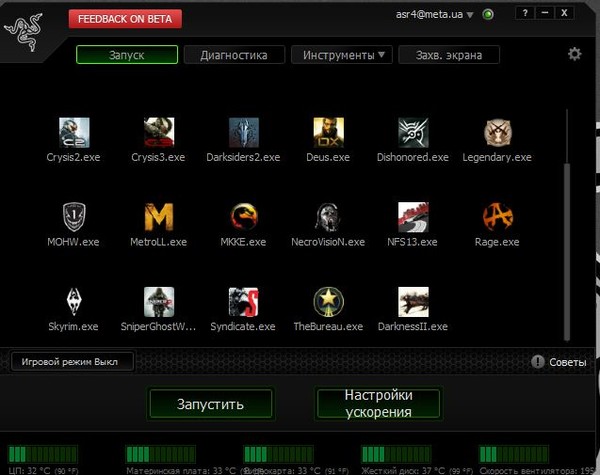The height and width of the screenshot is (475, 600).
Task: Select the MOHW.exe shield icon
Action: click(74, 217)
